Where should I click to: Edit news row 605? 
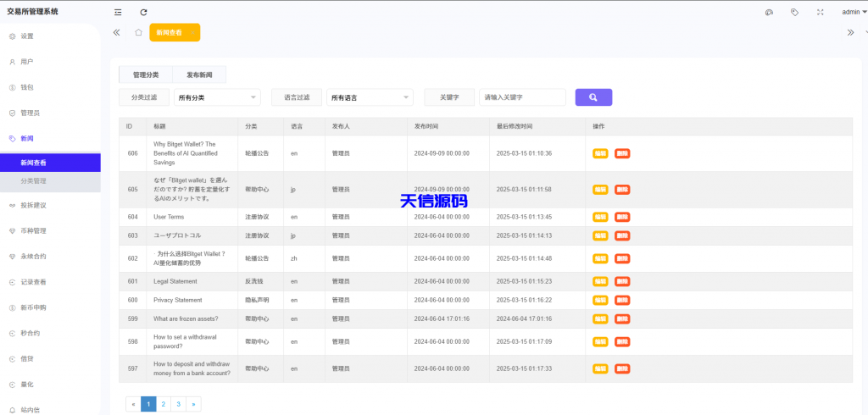[x=601, y=190]
